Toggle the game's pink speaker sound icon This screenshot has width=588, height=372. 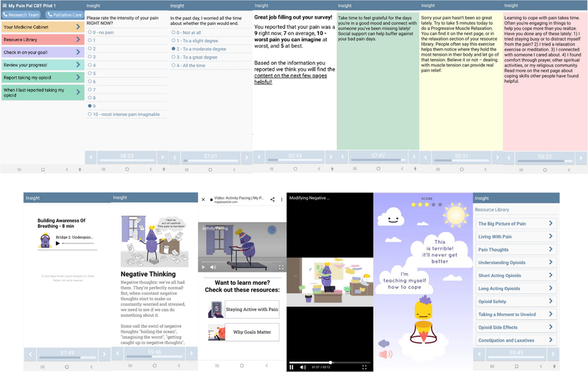point(385,355)
